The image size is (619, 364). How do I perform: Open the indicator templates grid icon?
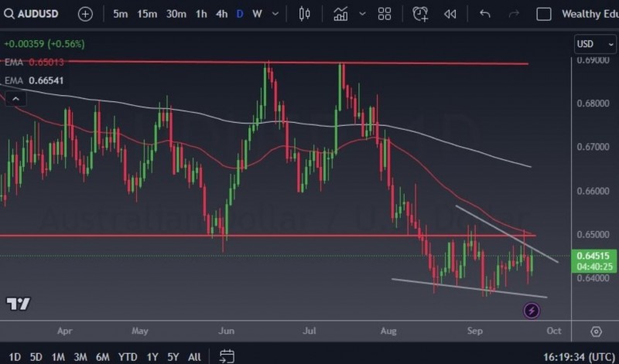tap(385, 14)
